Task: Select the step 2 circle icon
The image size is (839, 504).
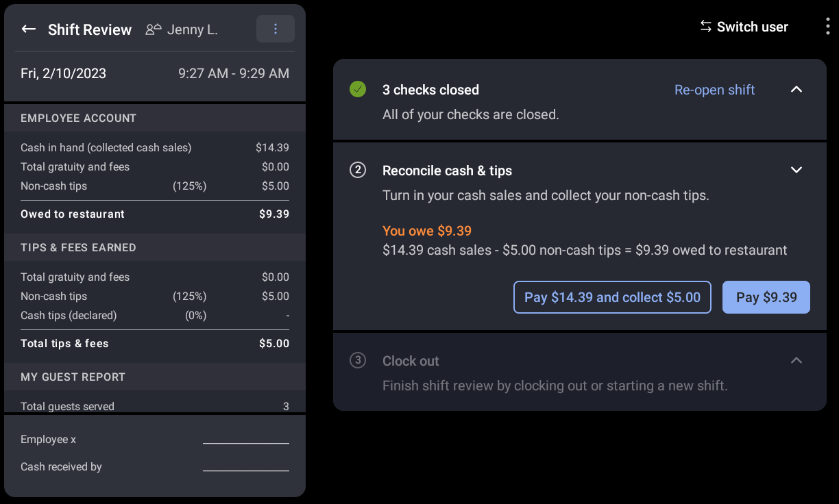Action: (357, 170)
